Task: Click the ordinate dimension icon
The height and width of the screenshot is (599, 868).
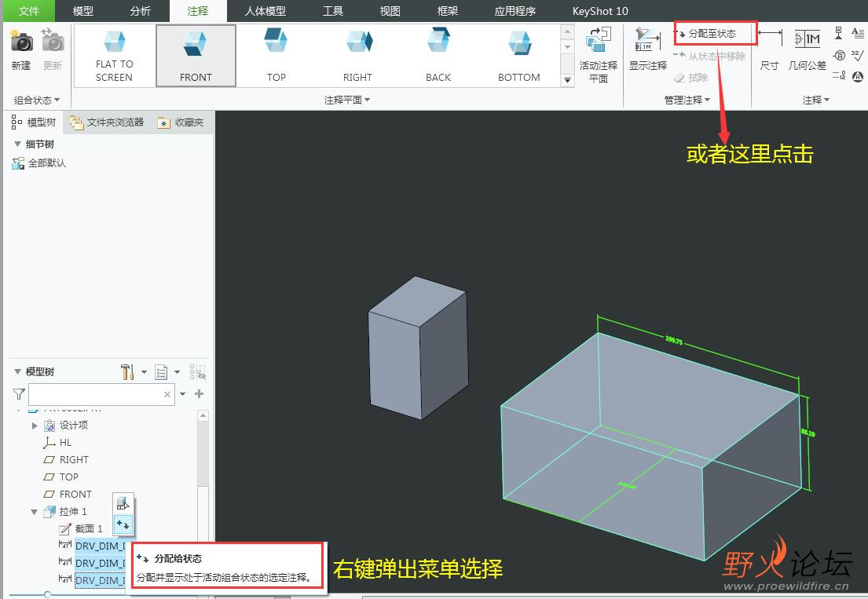Action: tap(839, 75)
